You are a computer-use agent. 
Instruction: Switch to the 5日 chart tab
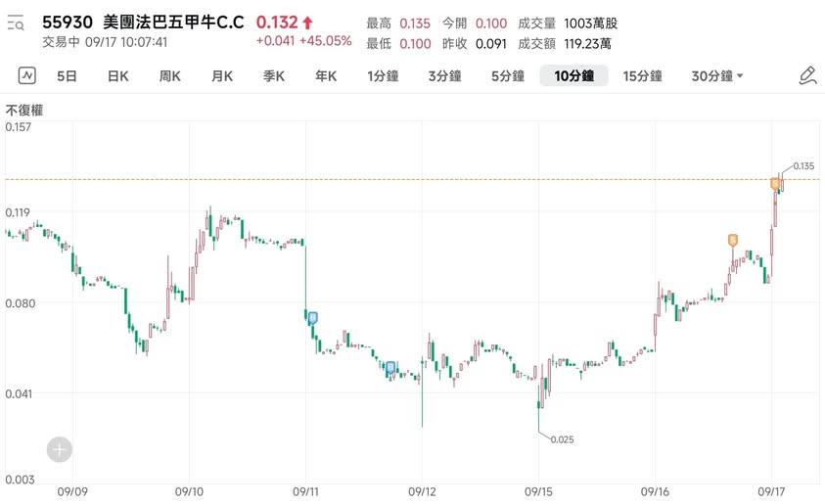[x=67, y=75]
